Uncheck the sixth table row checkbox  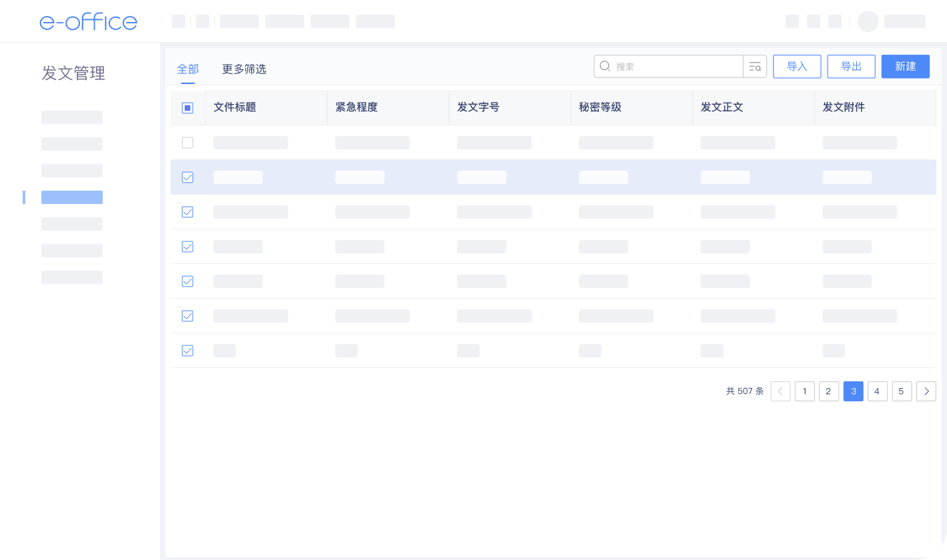coord(187,316)
